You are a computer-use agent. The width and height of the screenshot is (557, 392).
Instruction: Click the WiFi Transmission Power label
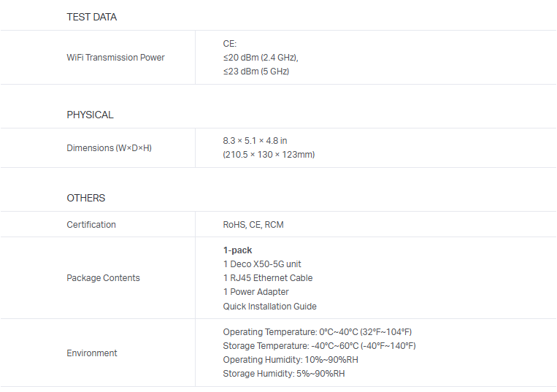coord(115,58)
